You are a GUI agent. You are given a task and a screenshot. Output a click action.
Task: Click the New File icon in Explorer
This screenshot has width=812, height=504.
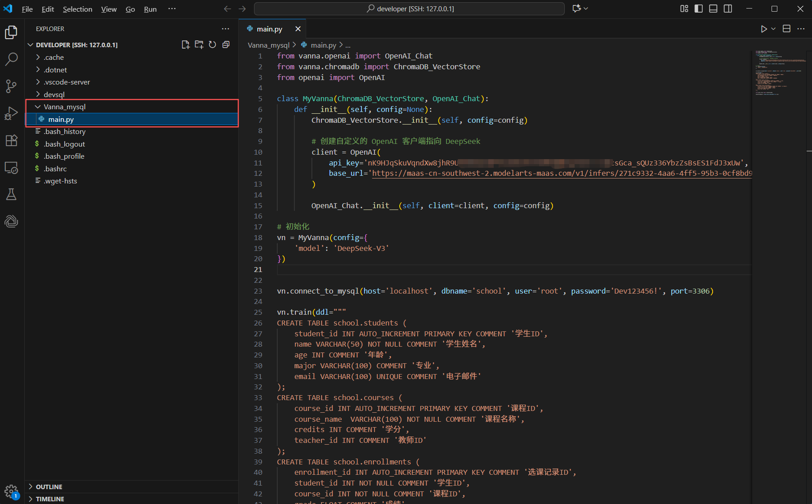pyautogui.click(x=185, y=45)
